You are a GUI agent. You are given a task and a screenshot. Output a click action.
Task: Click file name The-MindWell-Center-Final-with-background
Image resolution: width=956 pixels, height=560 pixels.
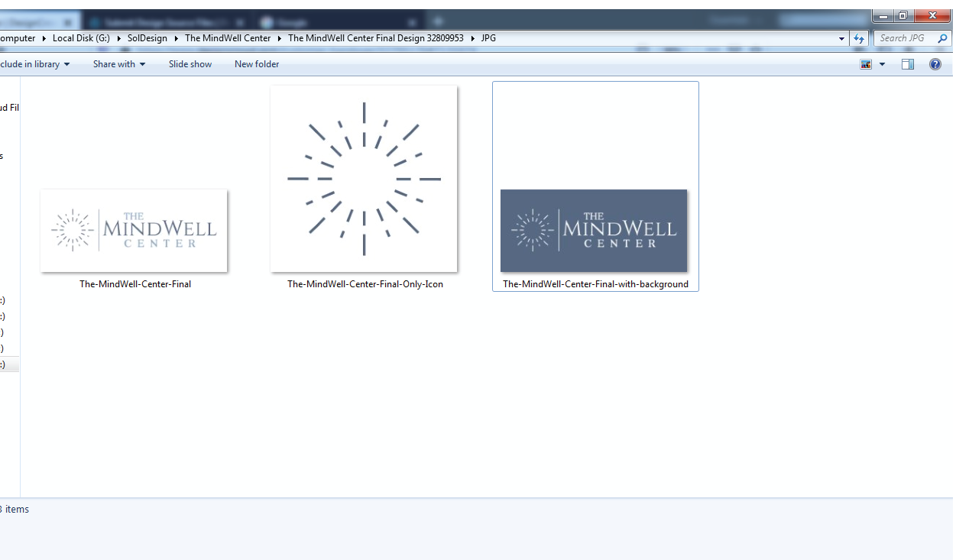tap(595, 284)
